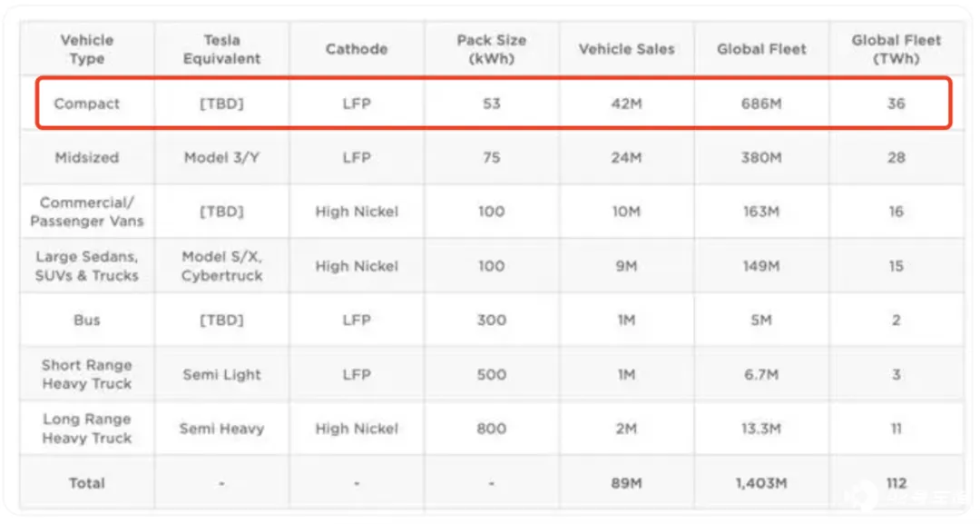980x524 pixels.
Task: Click the "Bus" row label
Action: [87, 321]
